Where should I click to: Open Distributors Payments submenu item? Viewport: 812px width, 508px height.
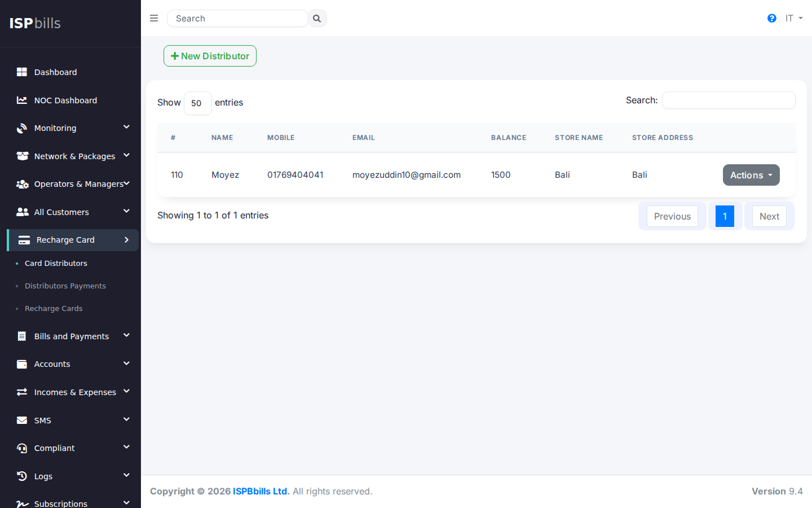click(65, 286)
